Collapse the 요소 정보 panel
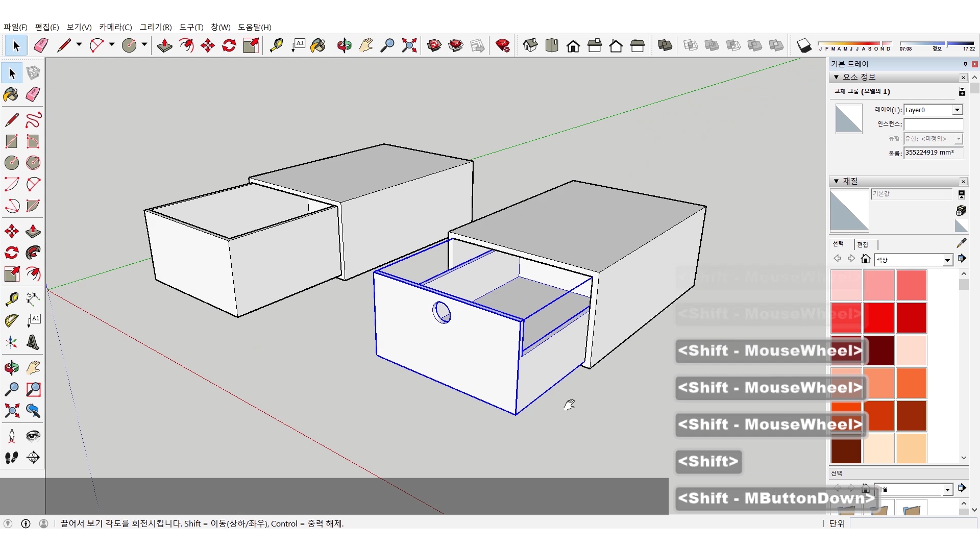Screen dimensions: 980x551 click(x=836, y=77)
